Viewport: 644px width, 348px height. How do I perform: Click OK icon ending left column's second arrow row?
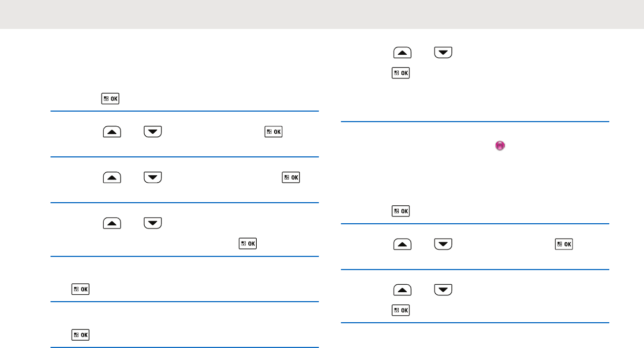click(291, 177)
